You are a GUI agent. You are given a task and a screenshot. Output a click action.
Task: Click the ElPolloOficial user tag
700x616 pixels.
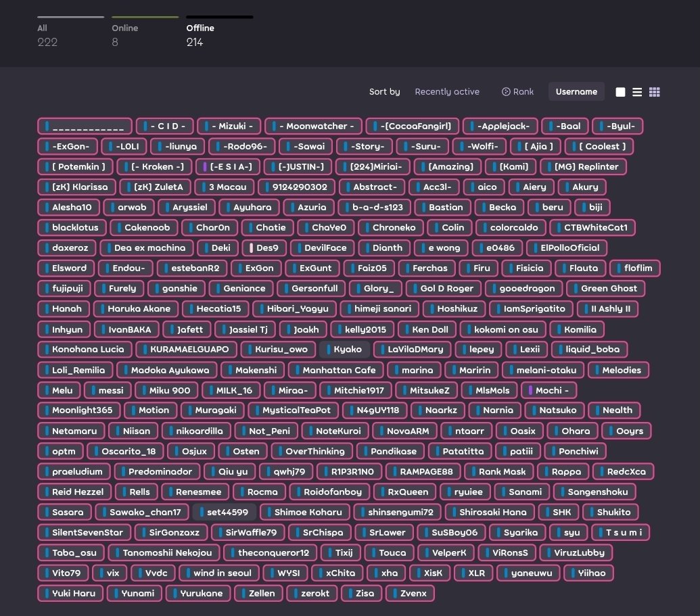tap(567, 247)
